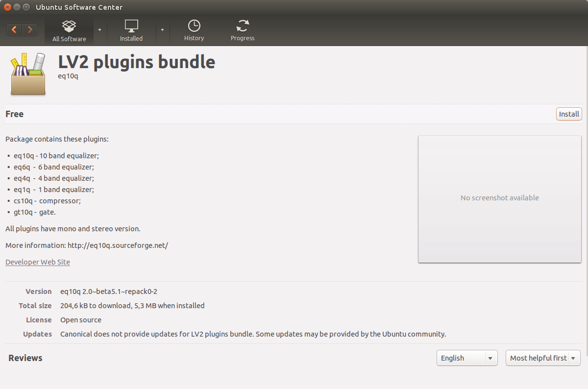
Task: Click the Progress icon in the toolbar
Action: 243,25
